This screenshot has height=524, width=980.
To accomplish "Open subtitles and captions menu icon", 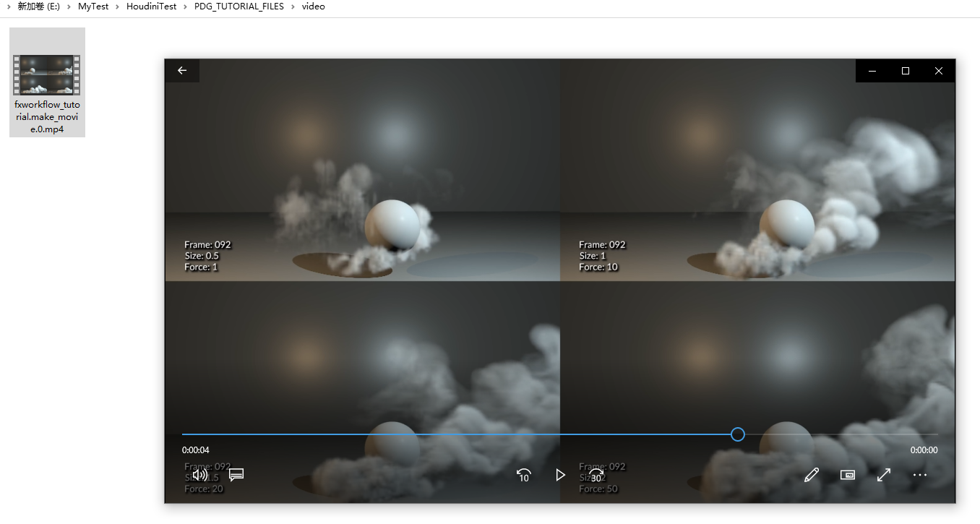I will (236, 475).
